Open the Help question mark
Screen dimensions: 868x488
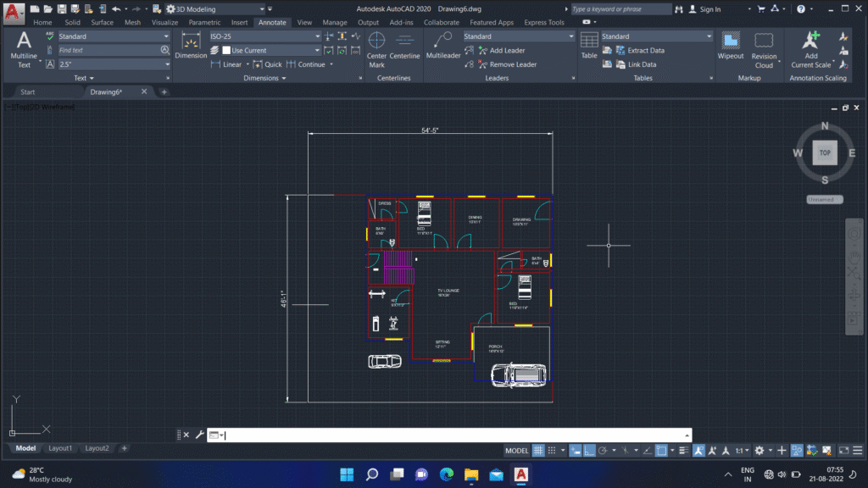[x=800, y=8]
